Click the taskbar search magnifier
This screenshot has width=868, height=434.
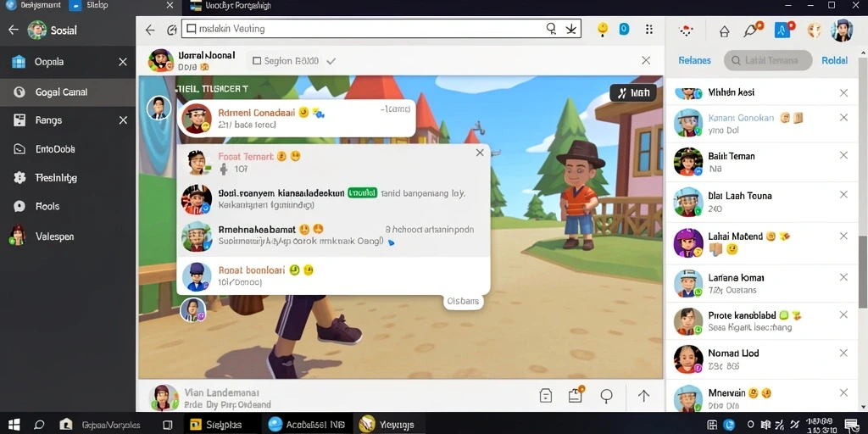pos(39,426)
